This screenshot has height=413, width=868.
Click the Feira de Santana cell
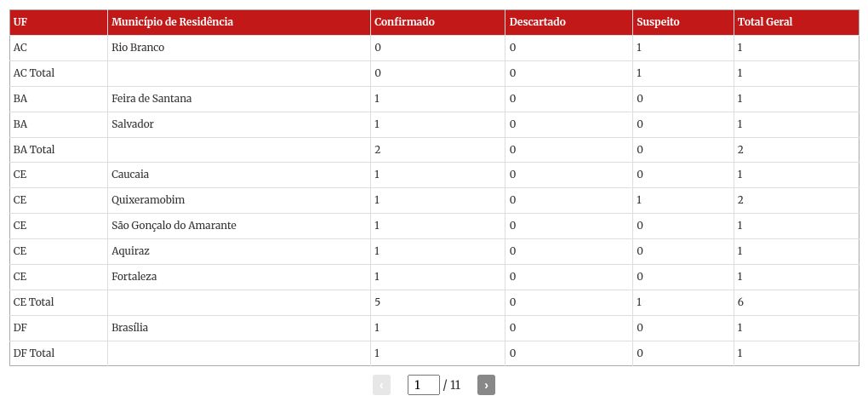pyautogui.click(x=151, y=99)
